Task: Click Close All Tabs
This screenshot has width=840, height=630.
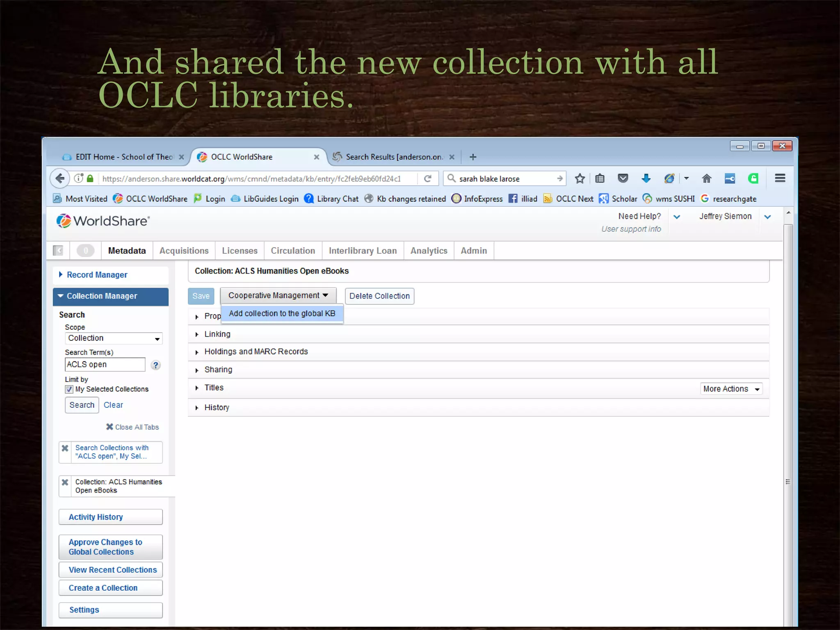Action: (132, 427)
